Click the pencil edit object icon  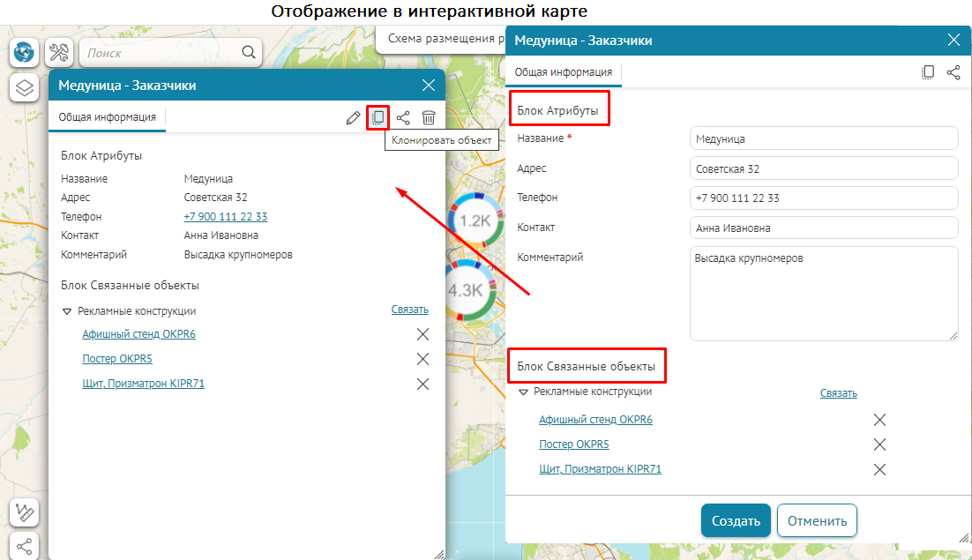click(353, 117)
